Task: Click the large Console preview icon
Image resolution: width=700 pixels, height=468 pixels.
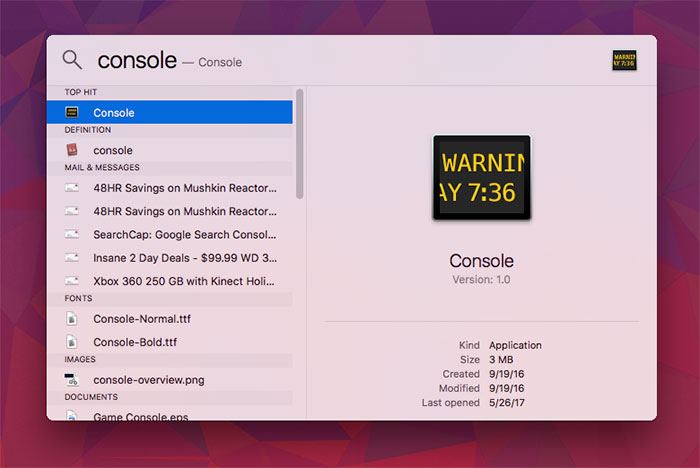Action: (482, 177)
